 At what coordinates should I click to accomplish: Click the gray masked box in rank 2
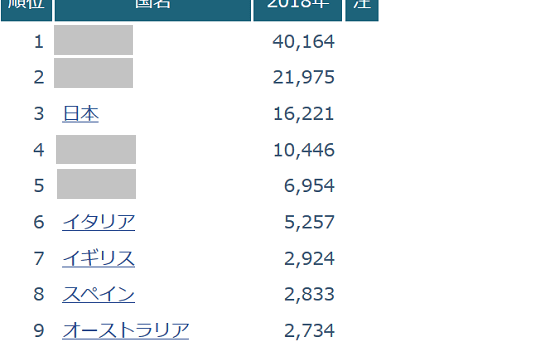[93, 73]
